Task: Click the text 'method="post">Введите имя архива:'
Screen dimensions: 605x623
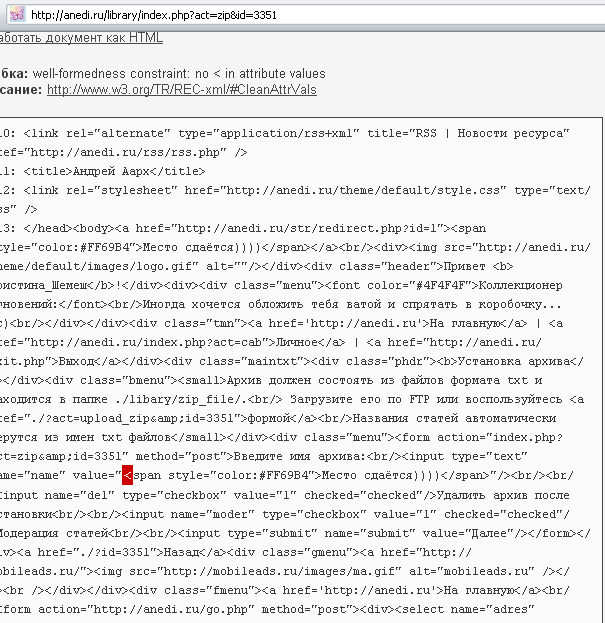Action: (x=251, y=456)
